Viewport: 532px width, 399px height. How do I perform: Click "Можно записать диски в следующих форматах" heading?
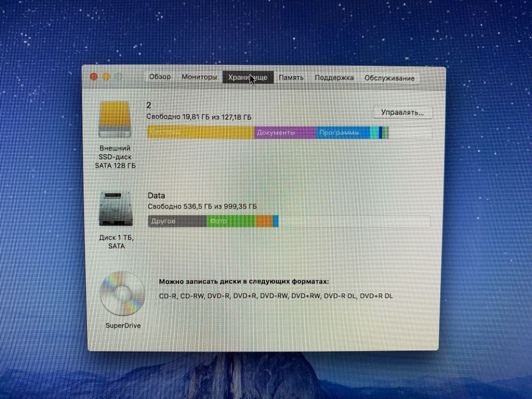[243, 281]
